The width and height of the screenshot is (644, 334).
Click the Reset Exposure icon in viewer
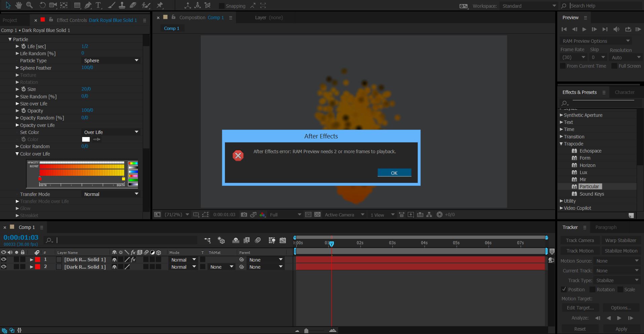tap(439, 214)
